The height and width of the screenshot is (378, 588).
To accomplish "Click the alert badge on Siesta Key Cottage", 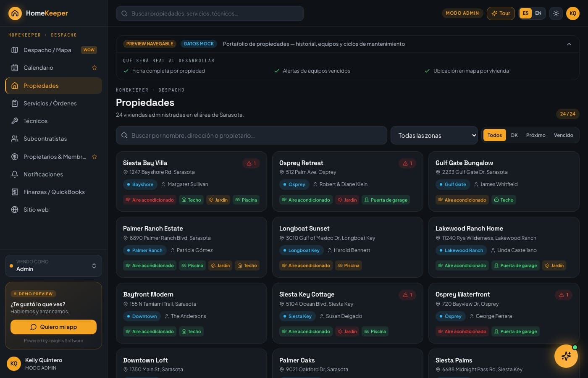I will (x=407, y=295).
